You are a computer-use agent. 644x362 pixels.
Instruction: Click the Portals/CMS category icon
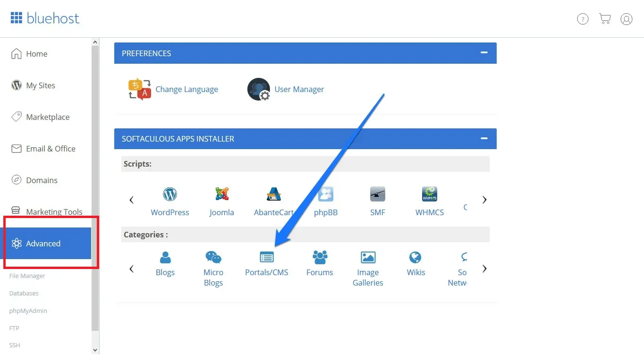[x=267, y=257]
